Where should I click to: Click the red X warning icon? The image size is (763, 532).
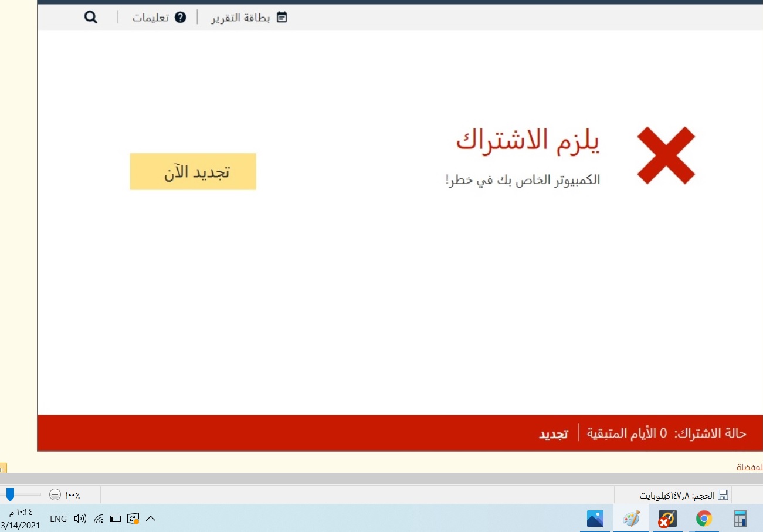(x=666, y=155)
